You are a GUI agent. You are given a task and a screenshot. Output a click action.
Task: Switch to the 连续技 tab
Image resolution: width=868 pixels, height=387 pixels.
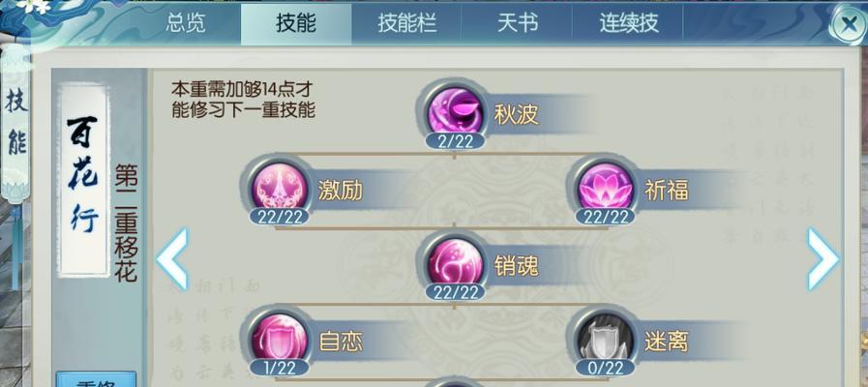(628, 24)
